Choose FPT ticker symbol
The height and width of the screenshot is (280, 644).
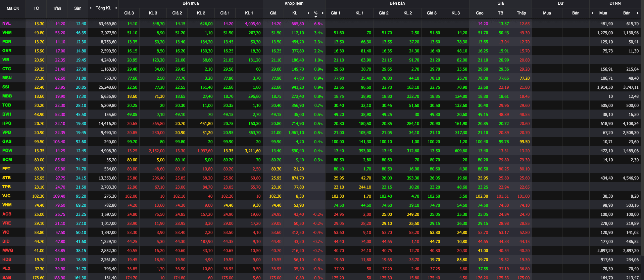6,169
